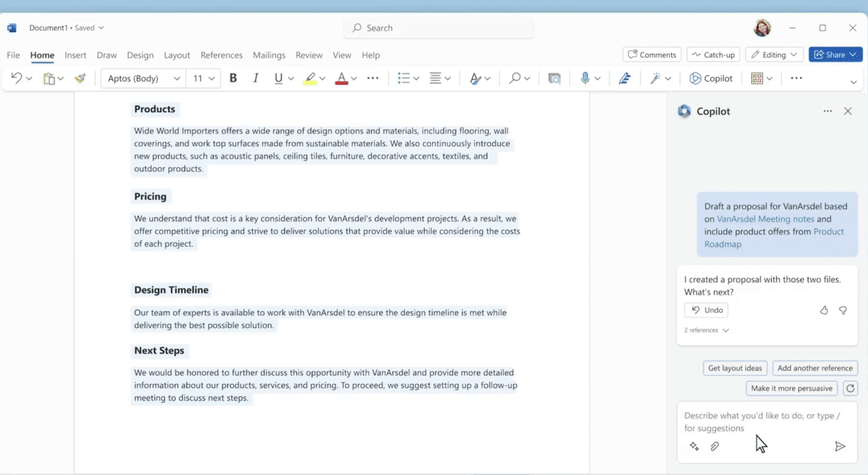868x475 pixels.
Task: Switch to the Layout tab
Action: point(177,55)
